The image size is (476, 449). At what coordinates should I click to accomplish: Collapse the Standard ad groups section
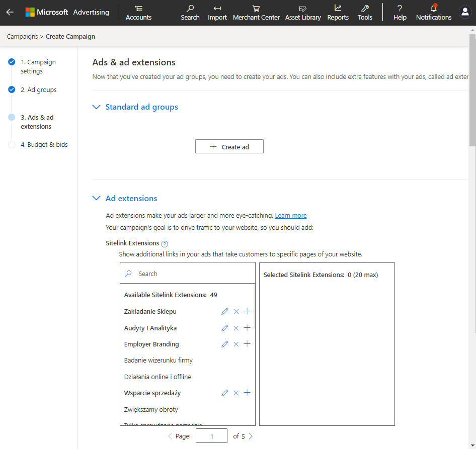(97, 107)
